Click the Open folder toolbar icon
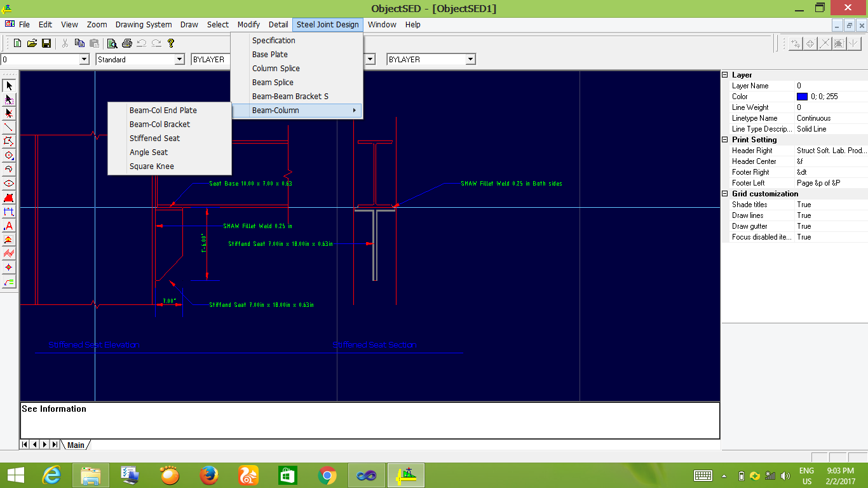Screen dimensions: 868x488 click(x=32, y=43)
